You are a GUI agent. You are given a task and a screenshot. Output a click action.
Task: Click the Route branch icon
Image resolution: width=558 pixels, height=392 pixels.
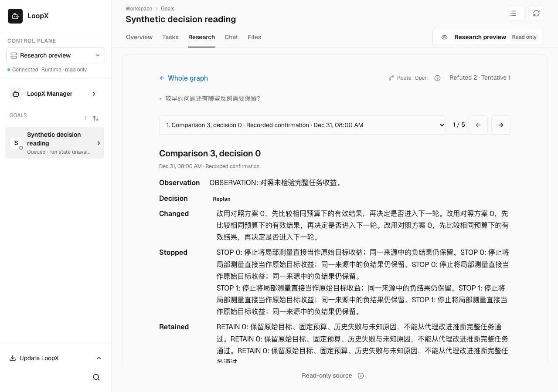[x=391, y=78]
